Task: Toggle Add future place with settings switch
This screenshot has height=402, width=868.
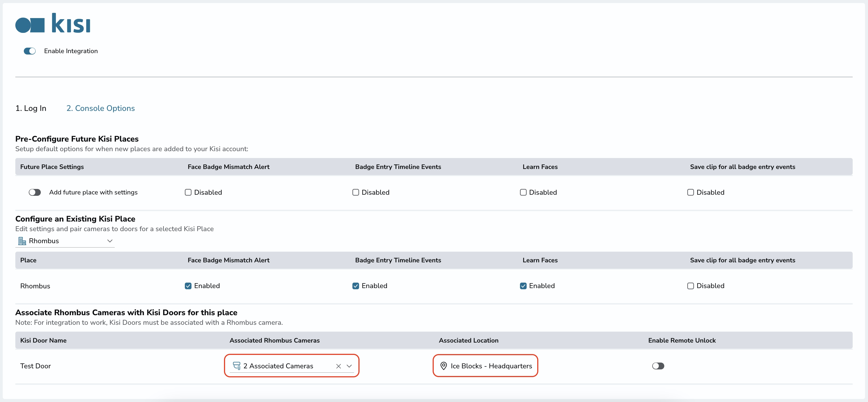Action: tap(35, 193)
